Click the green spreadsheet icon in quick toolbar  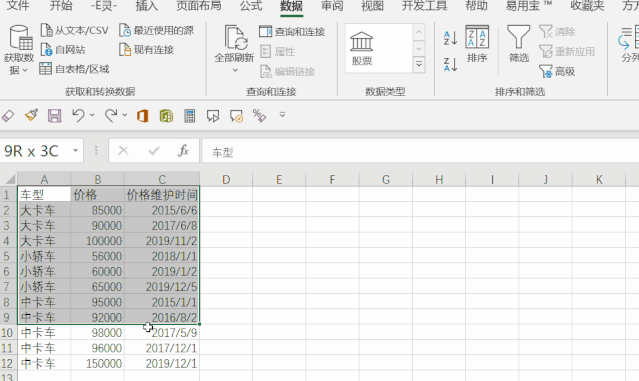pyautogui.click(x=166, y=116)
